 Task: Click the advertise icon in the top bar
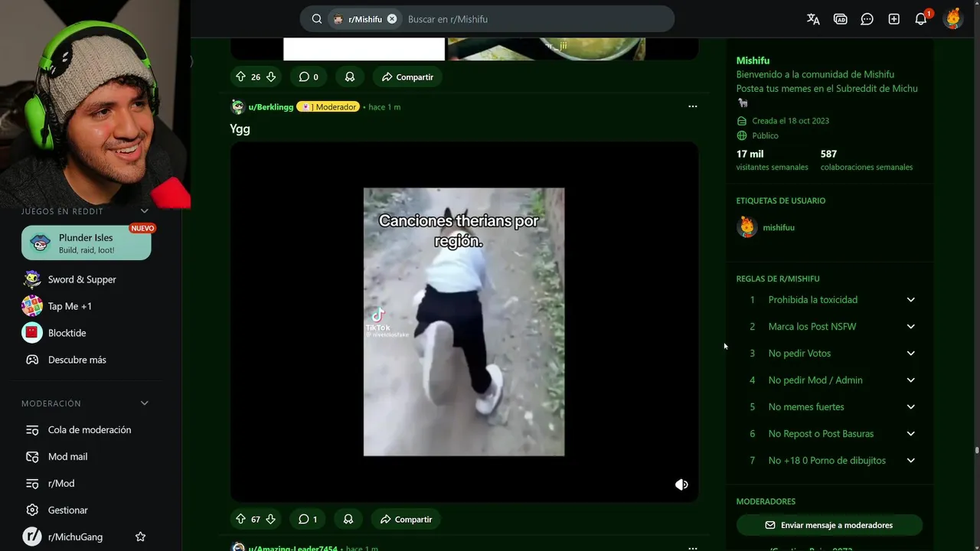point(840,19)
